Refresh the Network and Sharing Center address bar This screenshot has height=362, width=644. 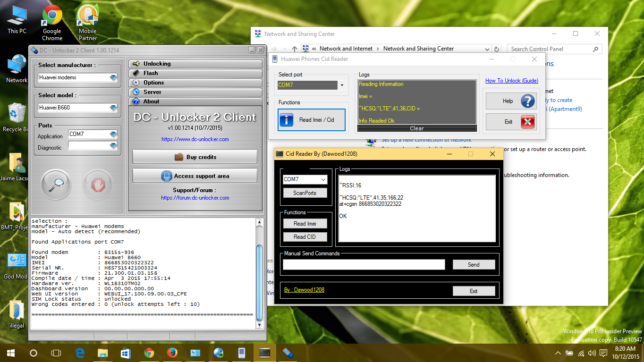[x=496, y=49]
